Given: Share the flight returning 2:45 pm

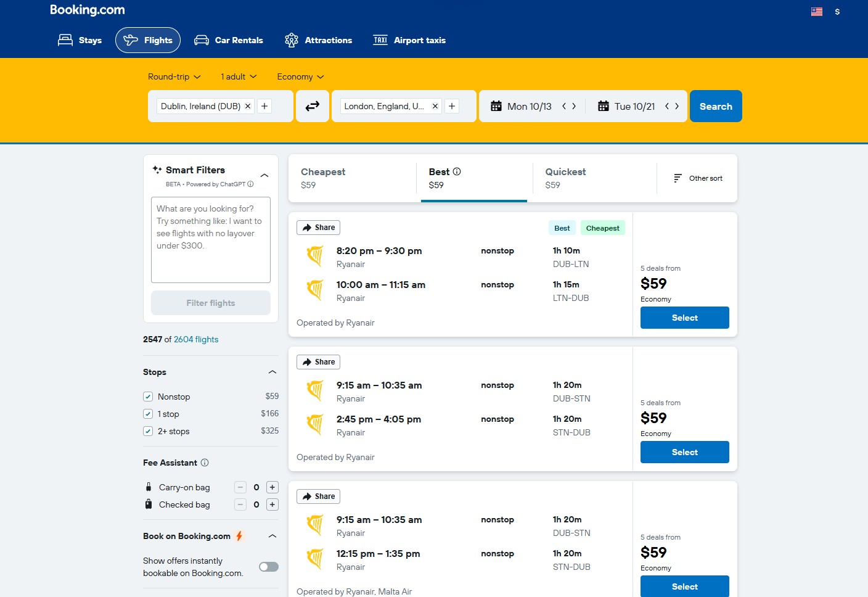Looking at the screenshot, I should 318,362.
